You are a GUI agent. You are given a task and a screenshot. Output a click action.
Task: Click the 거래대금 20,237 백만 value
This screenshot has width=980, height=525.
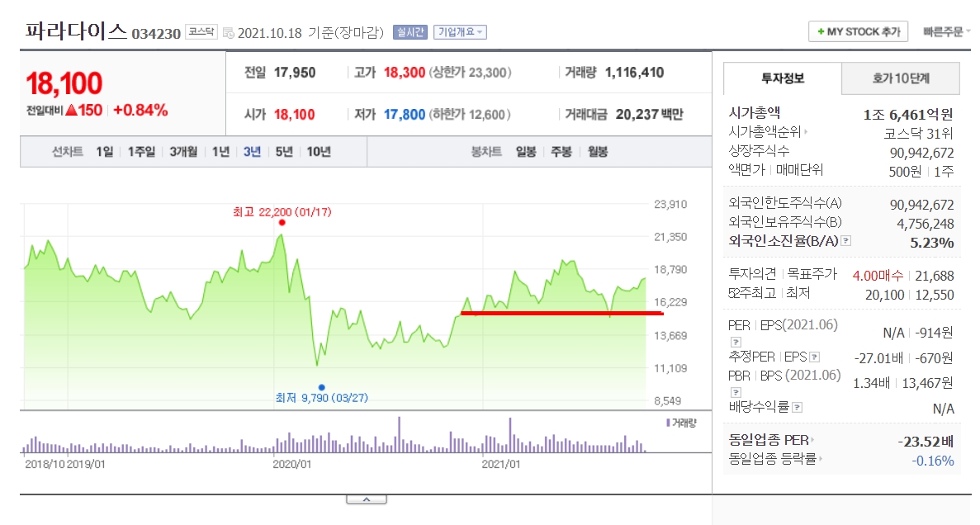click(x=650, y=115)
